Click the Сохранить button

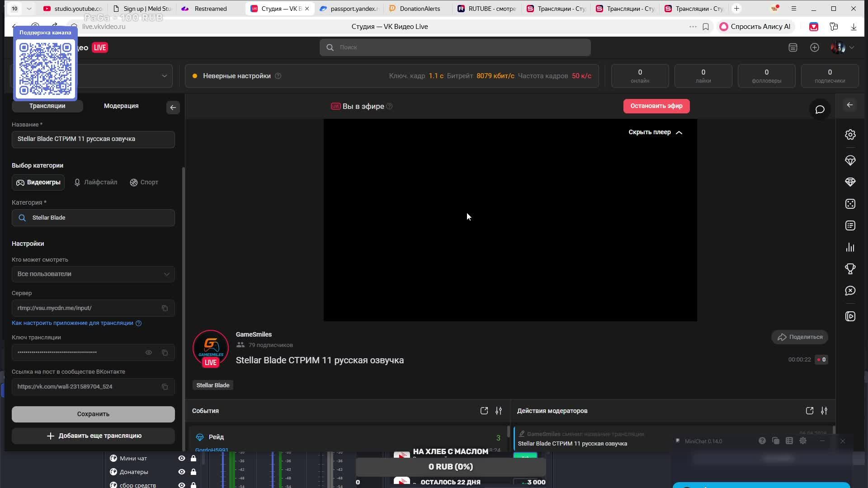pyautogui.click(x=93, y=414)
